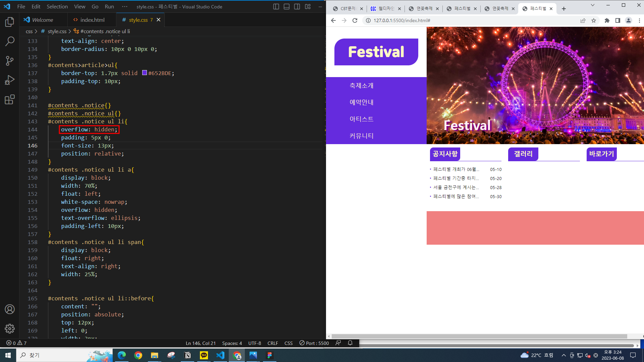Open the Spaces: 4 indentation selector
This screenshot has width=644, height=362.
tap(232, 343)
